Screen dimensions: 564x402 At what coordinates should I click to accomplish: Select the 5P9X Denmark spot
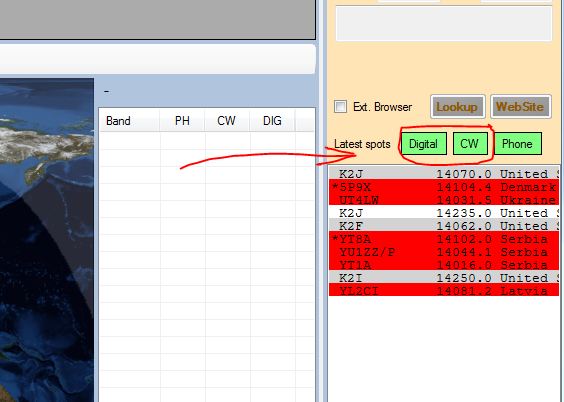click(444, 187)
